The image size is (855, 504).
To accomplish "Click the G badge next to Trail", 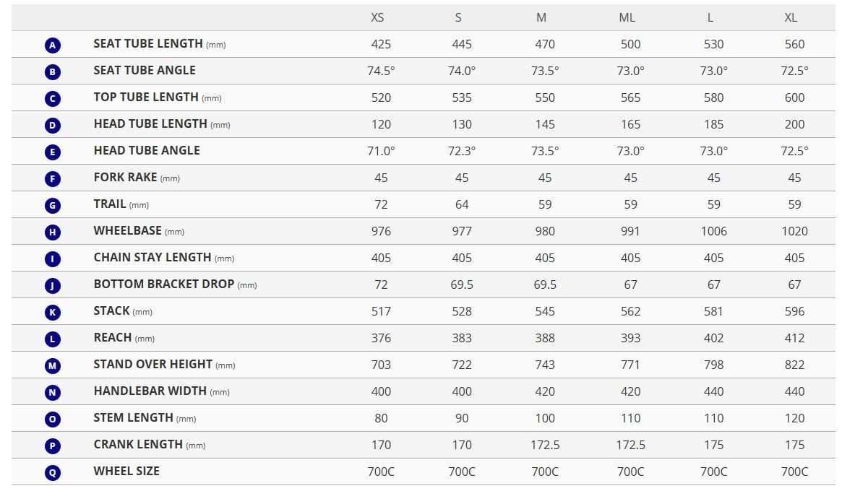I will coord(52,206).
